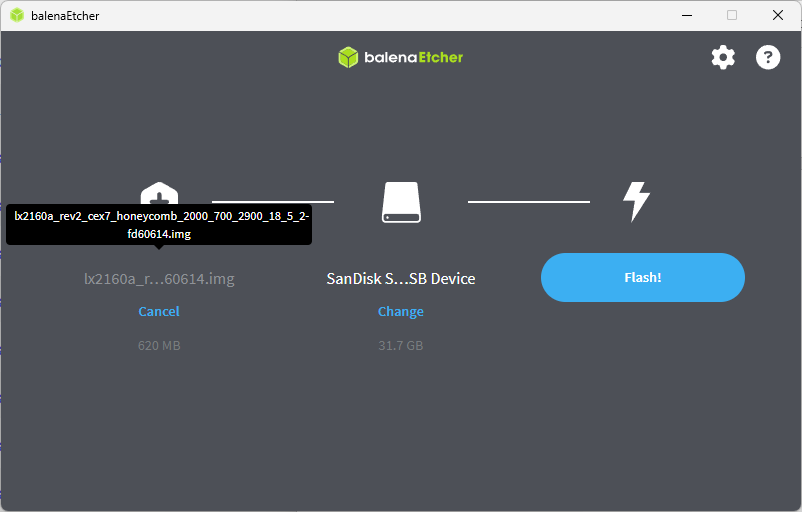Minimize the balenaEtcher window
Viewport: 802px width, 512px height.
pyautogui.click(x=687, y=15)
